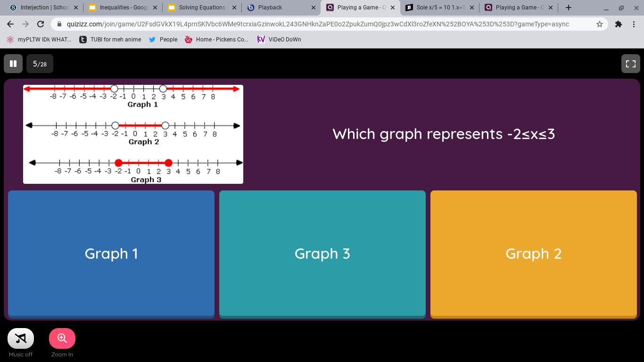Open the number line graphs image

pyautogui.click(x=133, y=134)
